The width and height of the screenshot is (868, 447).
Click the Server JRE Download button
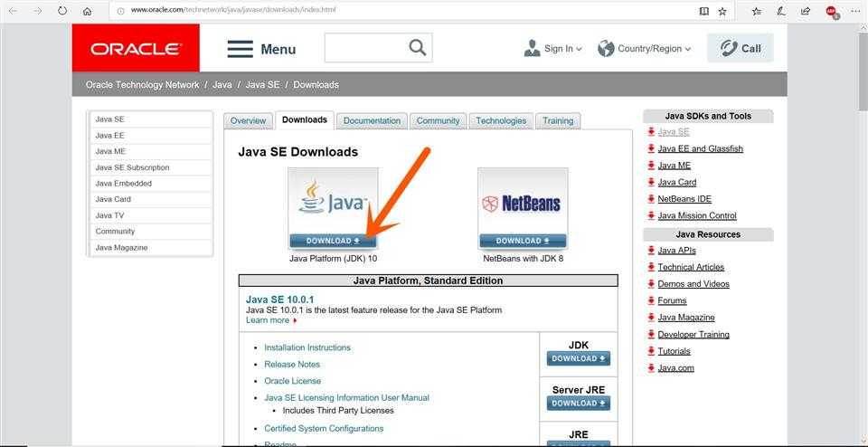tap(579, 404)
